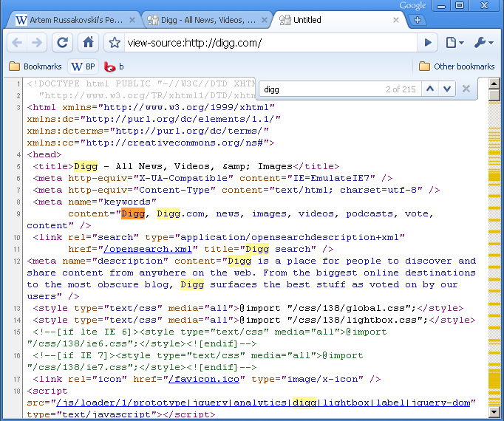
Task: Click line number 12
Action: [17, 261]
